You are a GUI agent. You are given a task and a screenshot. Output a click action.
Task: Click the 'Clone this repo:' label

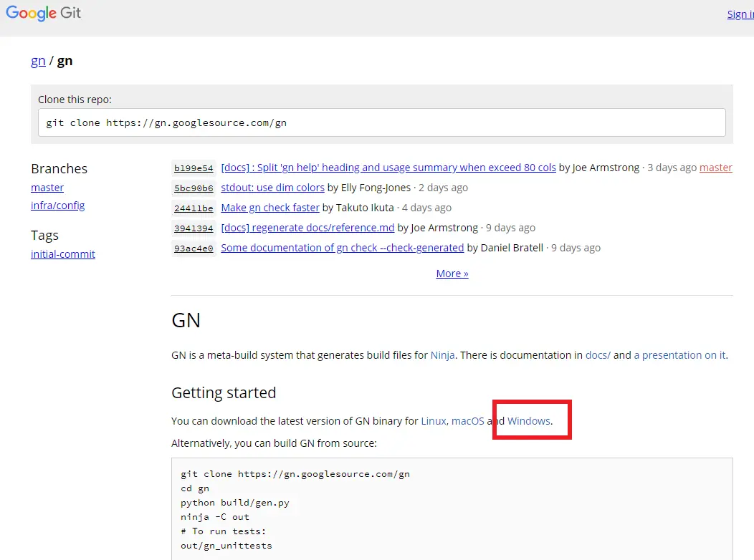(75, 100)
